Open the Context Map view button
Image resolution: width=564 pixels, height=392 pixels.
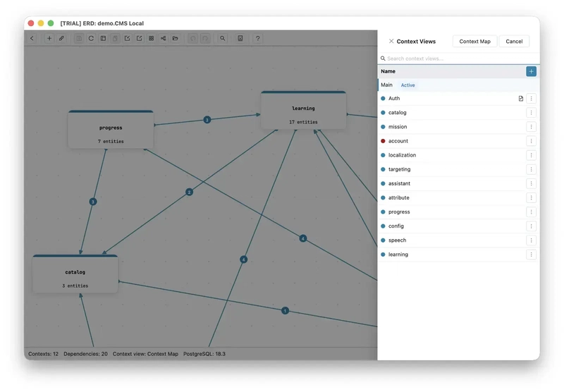point(474,42)
